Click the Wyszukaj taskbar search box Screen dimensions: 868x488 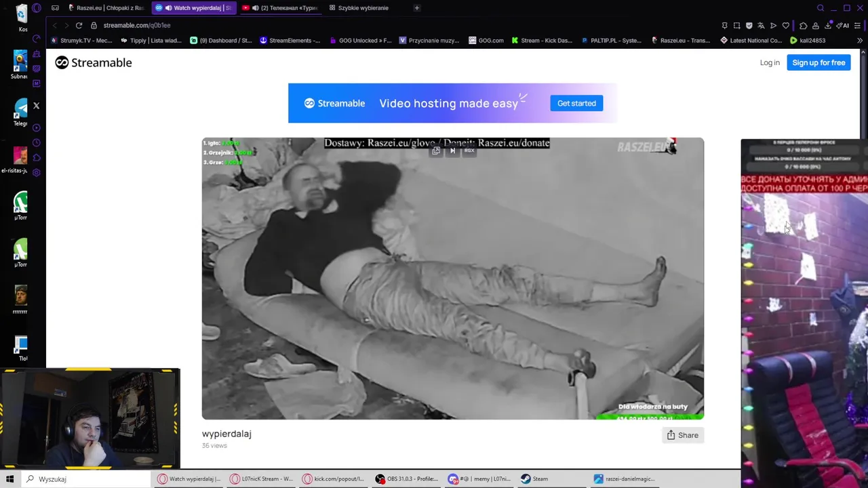[x=85, y=479]
